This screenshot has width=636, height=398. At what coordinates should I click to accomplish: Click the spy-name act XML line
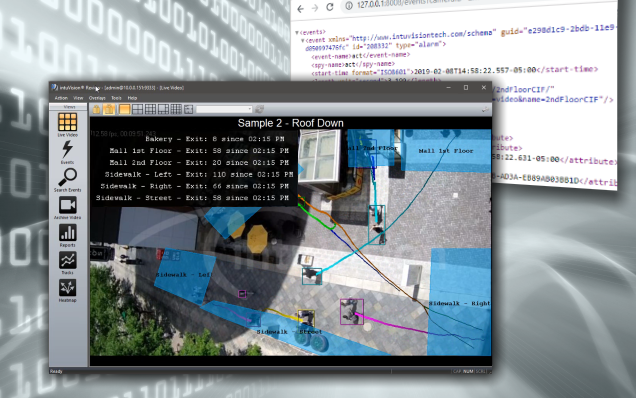click(352, 64)
